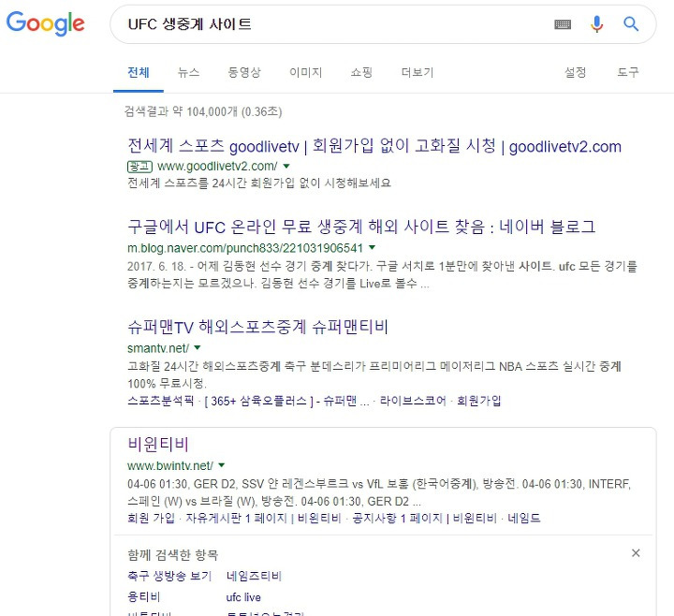Click the '함께 검색한 항목' heading
This screenshot has height=616, width=674.
pyautogui.click(x=173, y=554)
